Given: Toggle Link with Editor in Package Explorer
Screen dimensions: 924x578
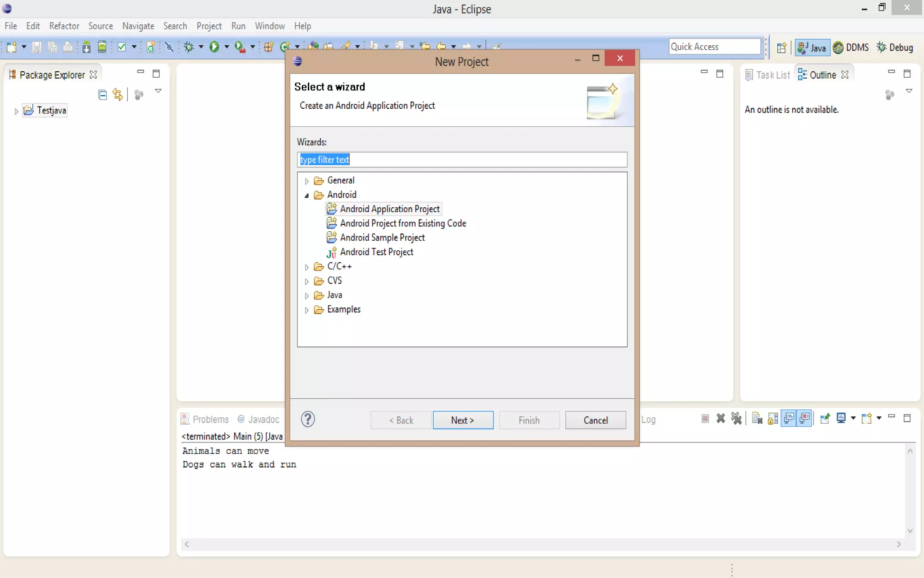Looking at the screenshot, I should point(118,94).
